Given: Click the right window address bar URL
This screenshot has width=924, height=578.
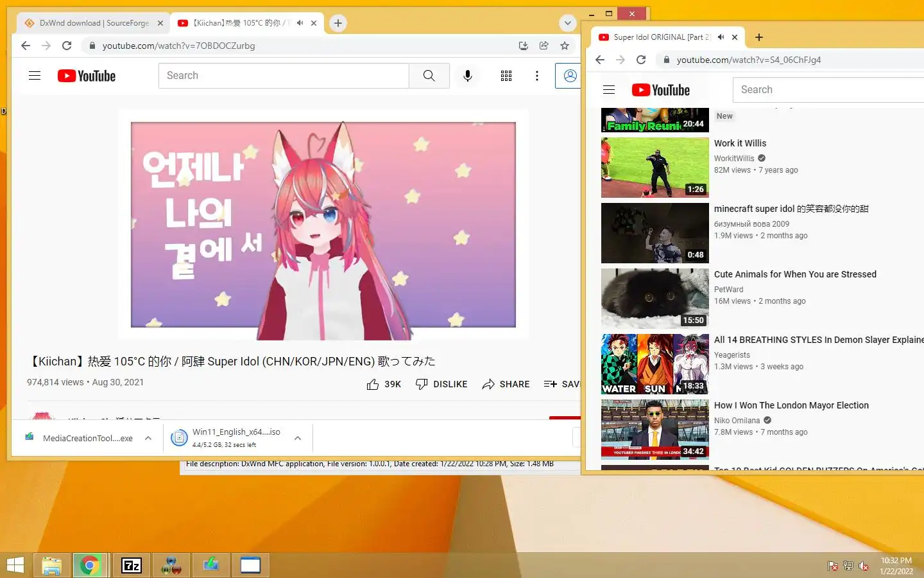Looking at the screenshot, I should click(748, 60).
